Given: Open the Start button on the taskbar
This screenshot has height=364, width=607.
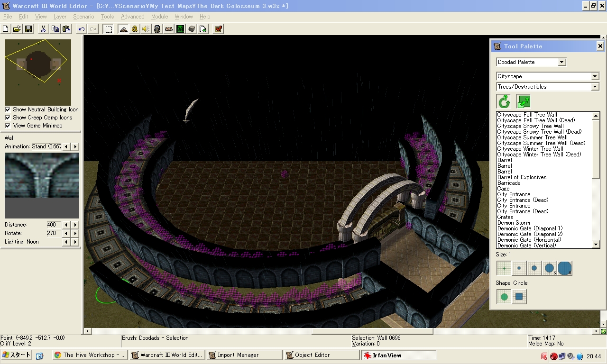Looking at the screenshot, I should tap(16, 355).
